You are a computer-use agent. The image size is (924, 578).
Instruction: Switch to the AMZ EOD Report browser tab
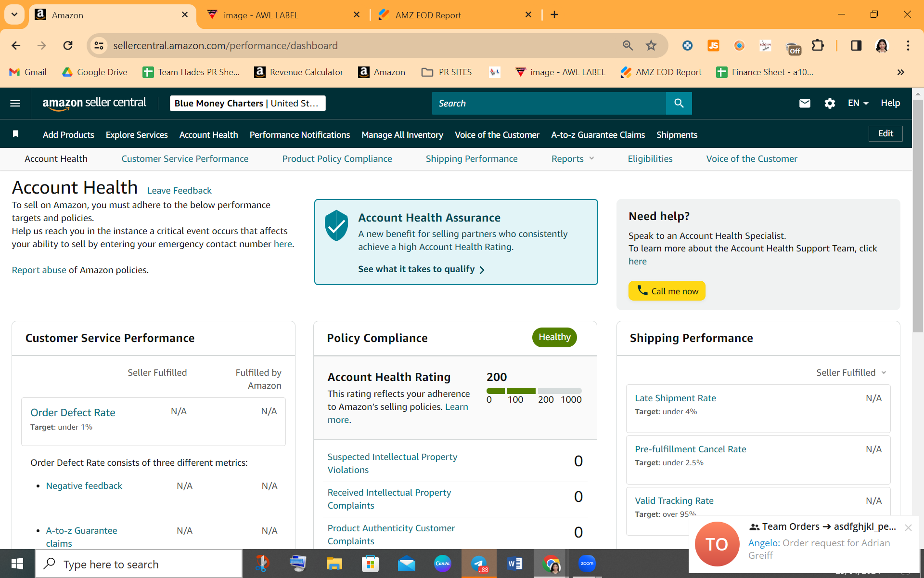pos(455,15)
